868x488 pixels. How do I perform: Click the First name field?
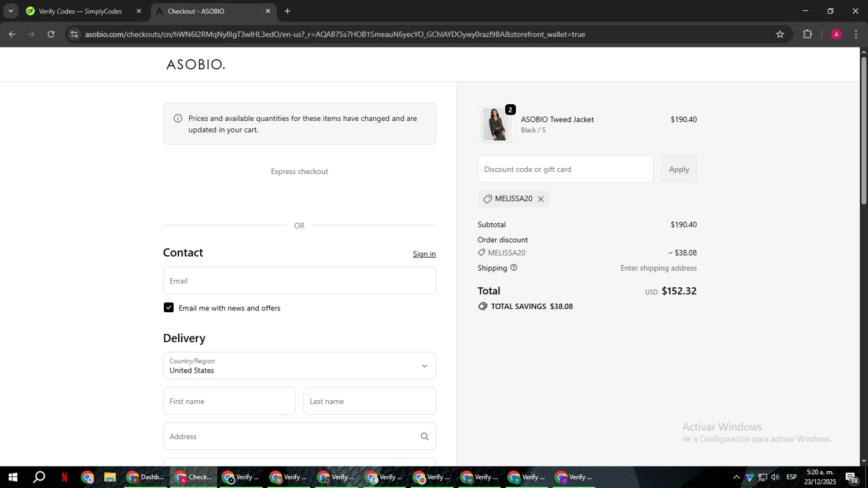pos(229,401)
